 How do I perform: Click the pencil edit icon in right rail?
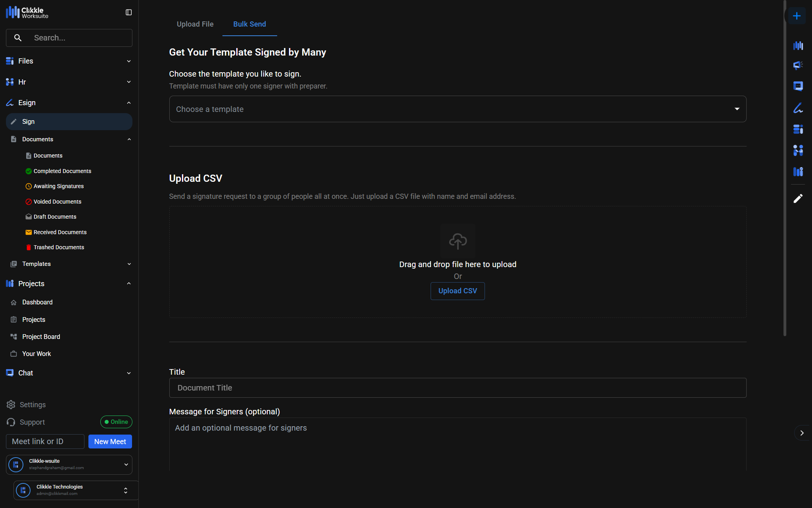pos(798,198)
